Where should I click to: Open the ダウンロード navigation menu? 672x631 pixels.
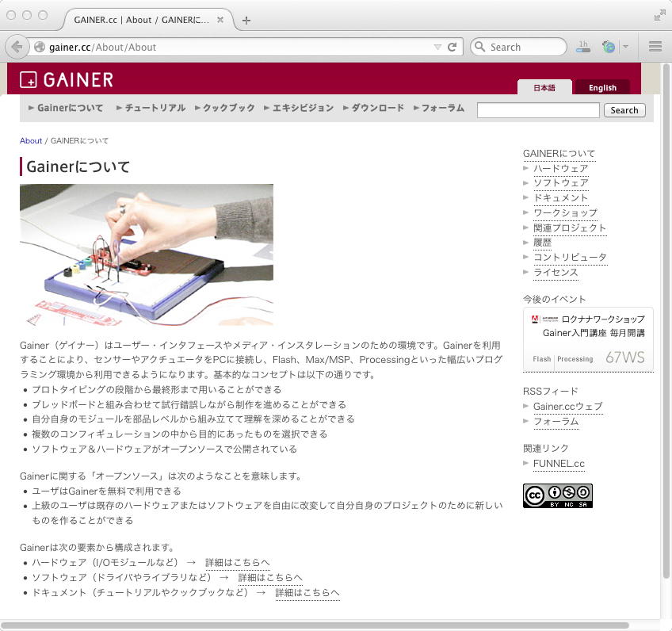(x=374, y=108)
